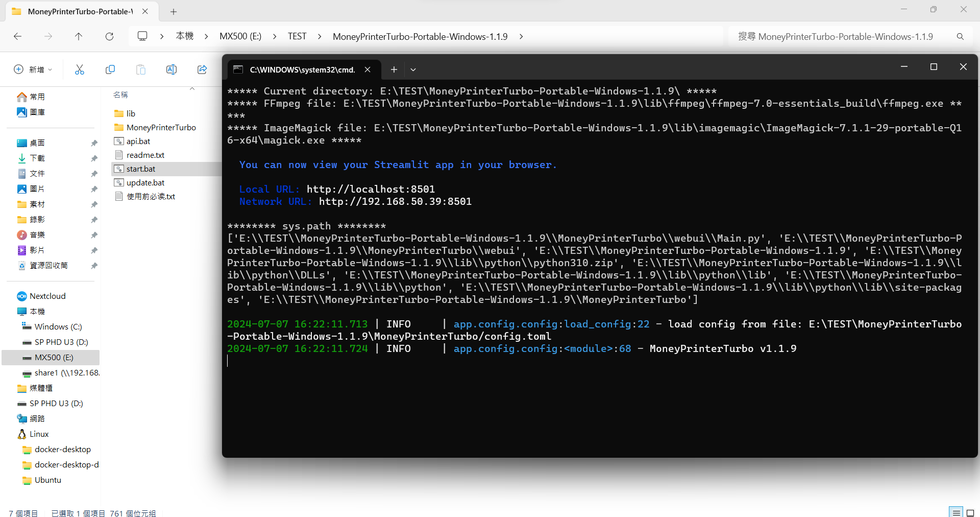The height and width of the screenshot is (517, 980).
Task: Select MoneyPrinterTurbo-Portable-Windows-1.1.9 breadcrumb segment
Action: (x=420, y=36)
